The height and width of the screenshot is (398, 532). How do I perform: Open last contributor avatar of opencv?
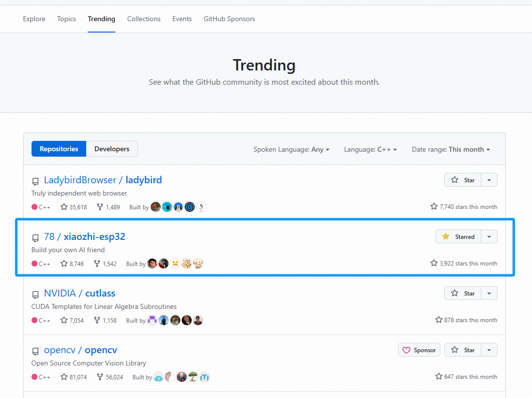(x=204, y=377)
